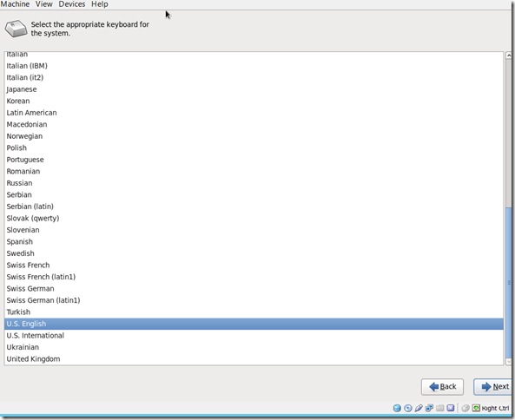Click the optical CD drive status icon
Viewport: 515px width, 420px height.
pos(407,408)
